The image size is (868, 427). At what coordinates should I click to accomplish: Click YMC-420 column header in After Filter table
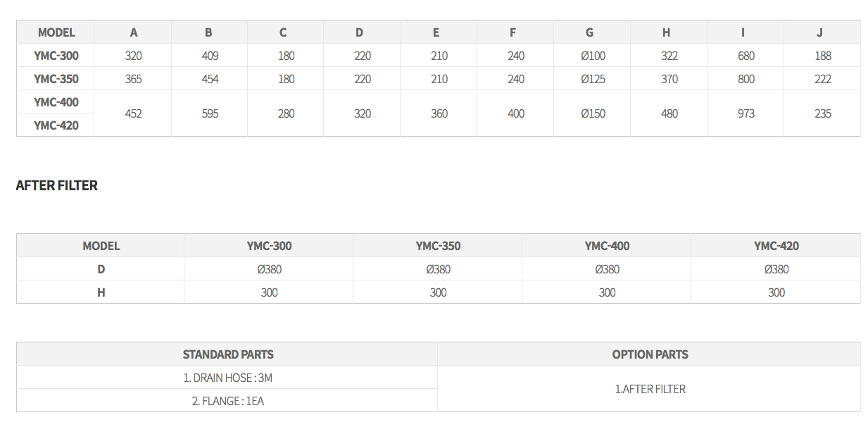click(x=776, y=246)
